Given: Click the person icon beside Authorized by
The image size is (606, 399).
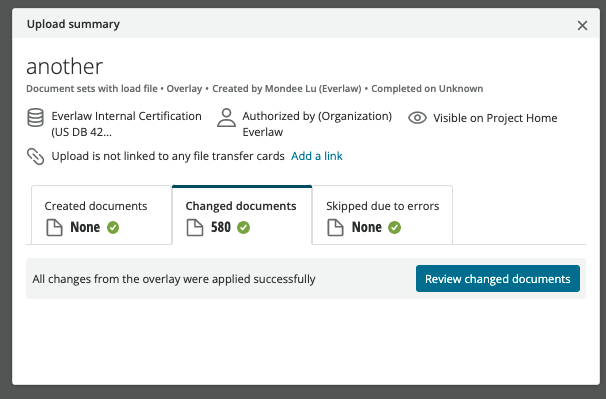Looking at the screenshot, I should click(226, 118).
